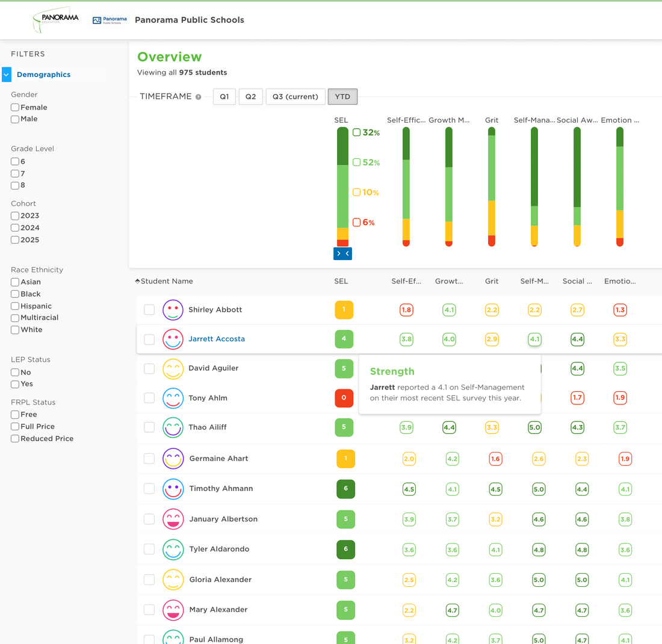Click Shirley Abbott's smiley avatar
The height and width of the screenshot is (644, 662).
point(173,309)
